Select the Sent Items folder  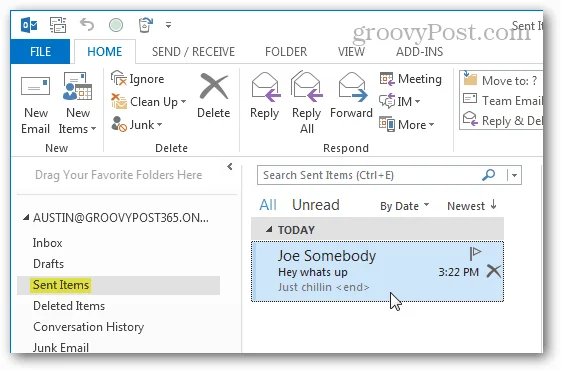[118, 285]
